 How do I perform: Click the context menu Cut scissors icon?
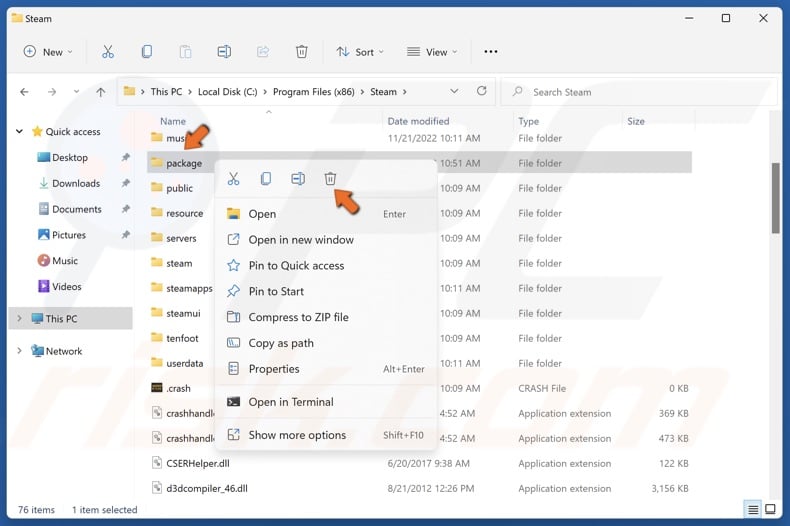click(233, 179)
